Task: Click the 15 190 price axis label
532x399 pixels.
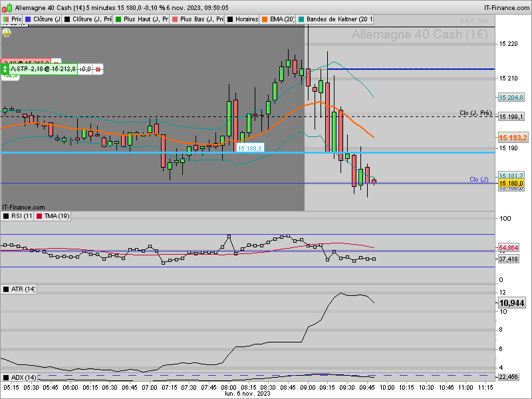Action: [x=509, y=148]
